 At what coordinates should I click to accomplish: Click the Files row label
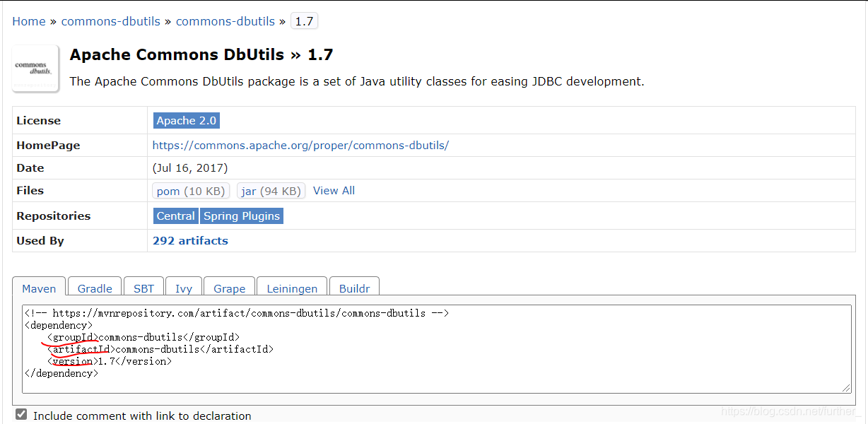[30, 191]
